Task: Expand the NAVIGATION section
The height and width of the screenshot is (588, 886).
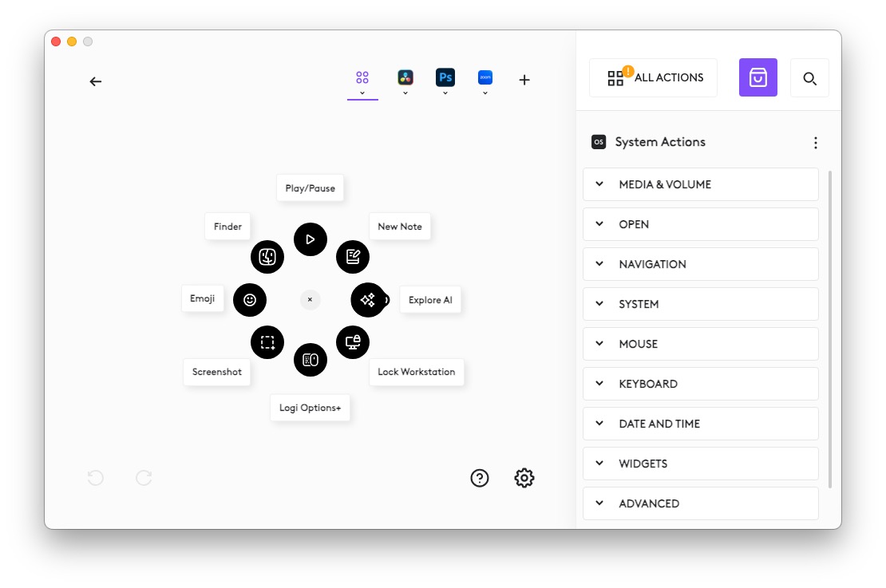Action: (x=700, y=264)
